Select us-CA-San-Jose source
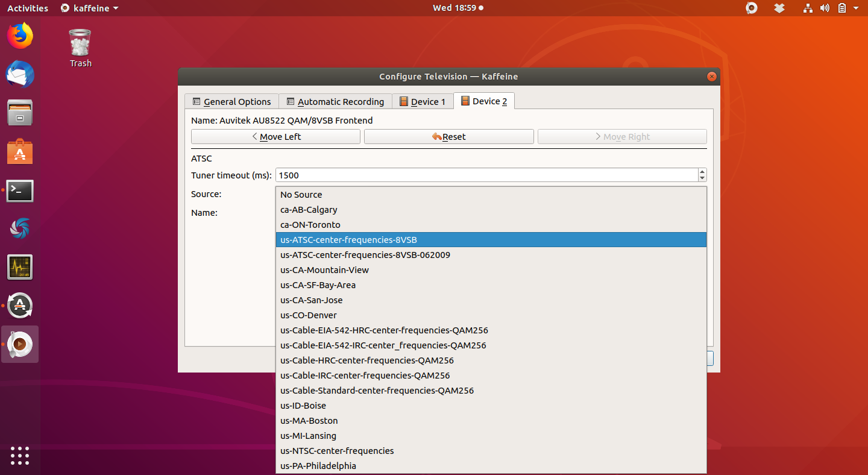This screenshot has height=475, width=868. (491, 300)
